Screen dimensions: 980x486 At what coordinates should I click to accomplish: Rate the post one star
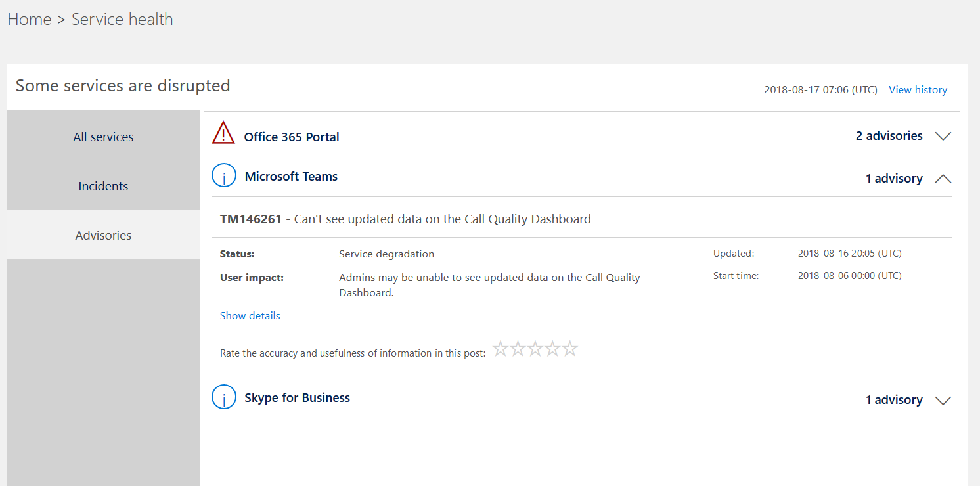tap(501, 349)
